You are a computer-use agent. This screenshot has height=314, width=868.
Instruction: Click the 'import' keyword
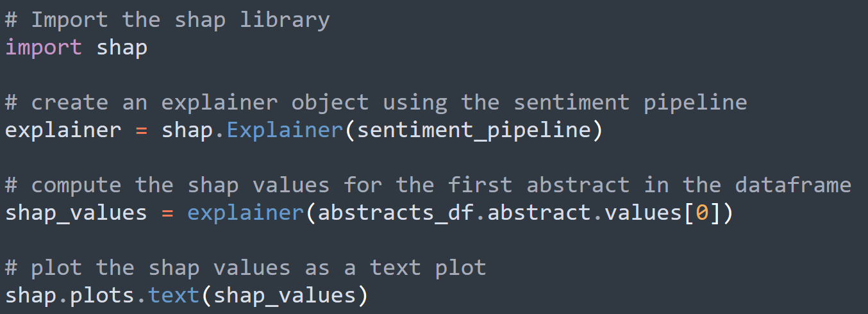point(44,47)
